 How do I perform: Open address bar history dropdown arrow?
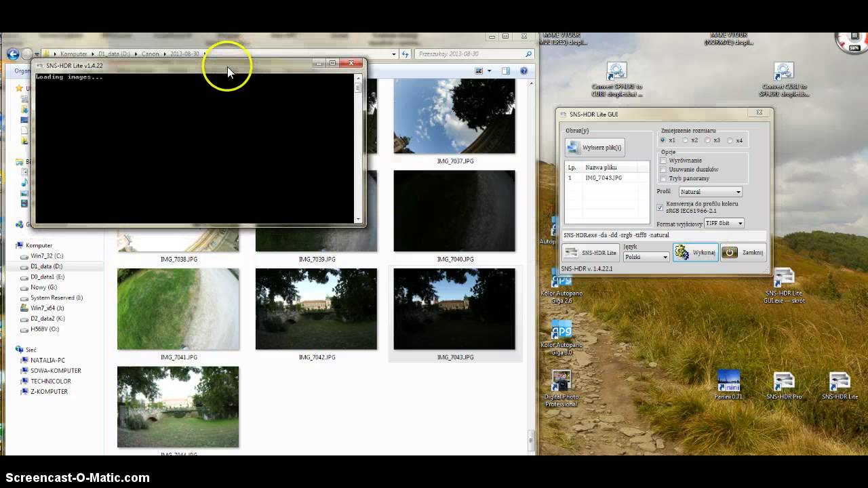pos(393,54)
